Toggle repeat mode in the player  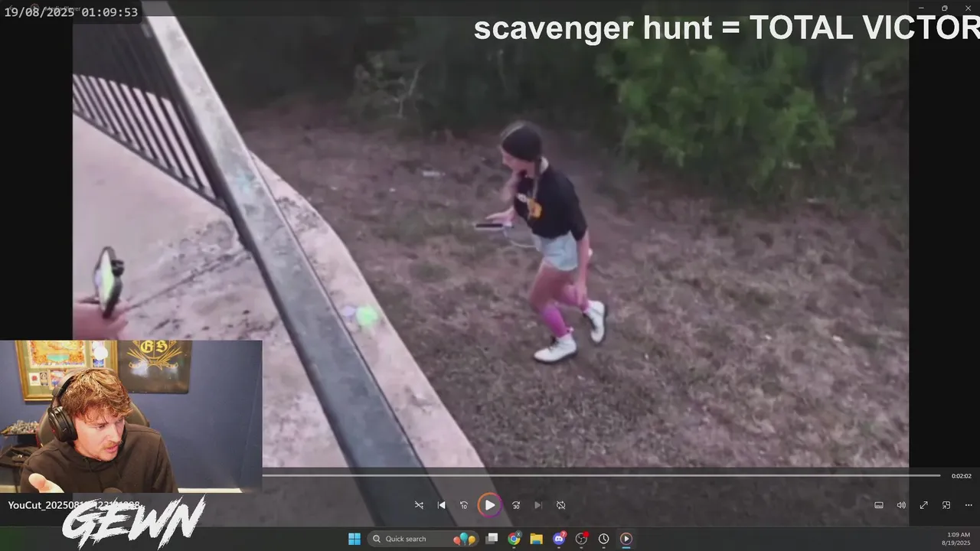(561, 505)
